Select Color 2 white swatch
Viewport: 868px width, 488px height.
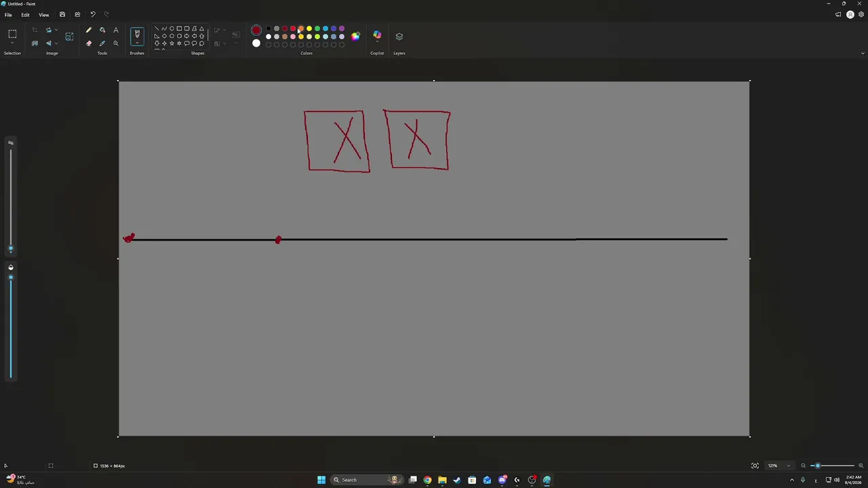[x=256, y=43]
